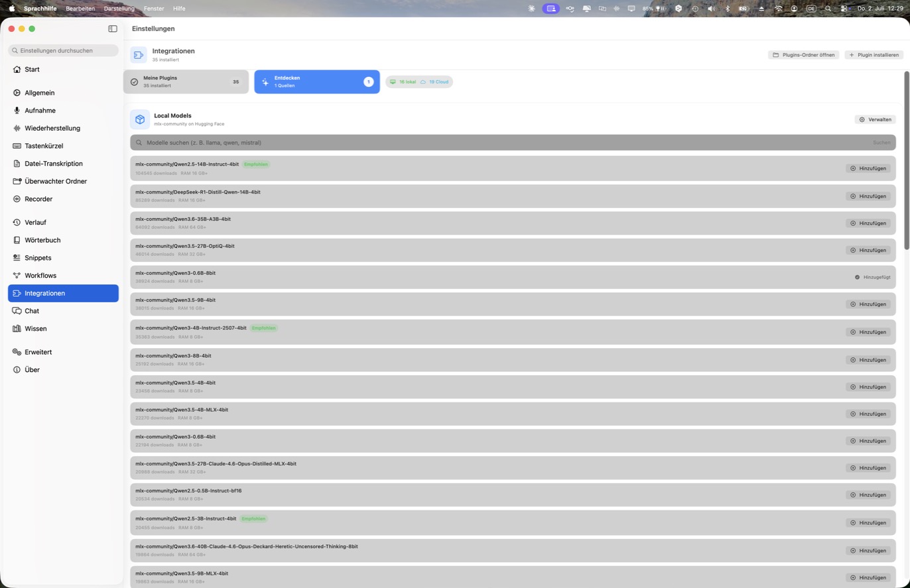This screenshot has width=910, height=588.
Task: Add the Qwen3.6-35B-A3B-4bit model
Action: 868,223
